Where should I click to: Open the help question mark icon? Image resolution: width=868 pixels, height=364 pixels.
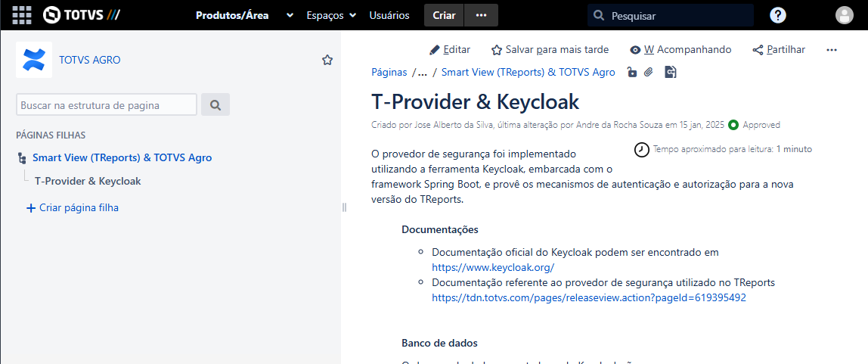pyautogui.click(x=778, y=15)
